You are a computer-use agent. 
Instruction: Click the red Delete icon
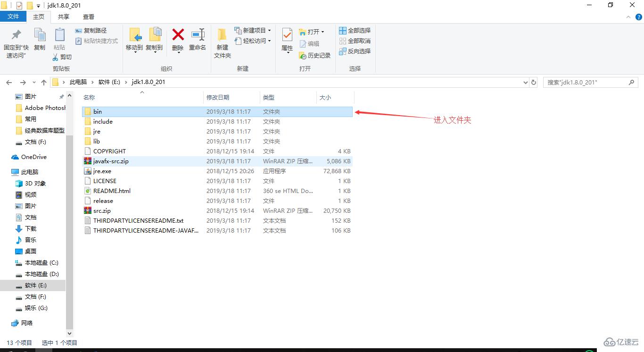pos(178,34)
